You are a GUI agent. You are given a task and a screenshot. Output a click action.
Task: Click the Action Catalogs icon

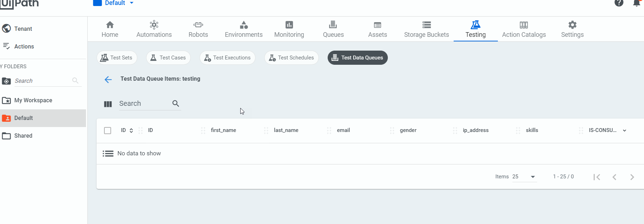[x=524, y=25]
